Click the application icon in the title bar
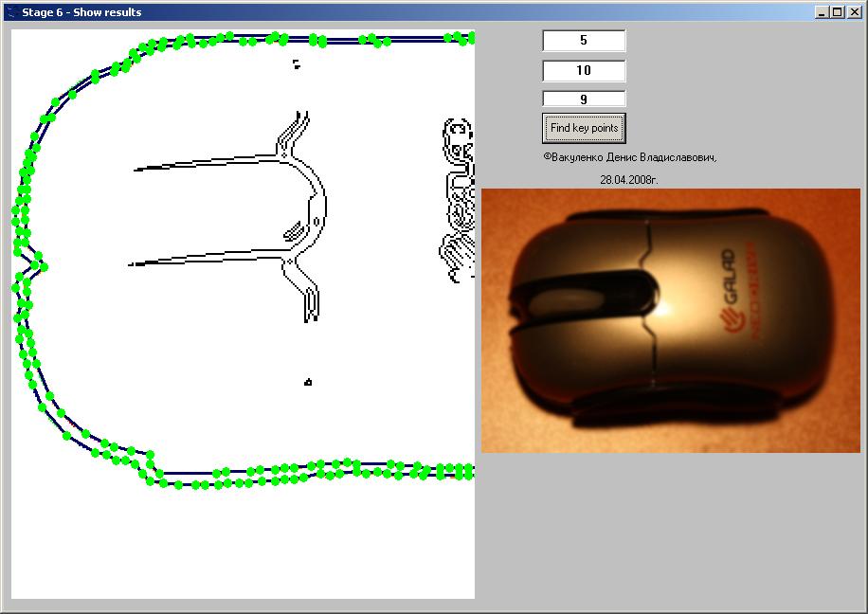The image size is (868, 614). tap(11, 12)
